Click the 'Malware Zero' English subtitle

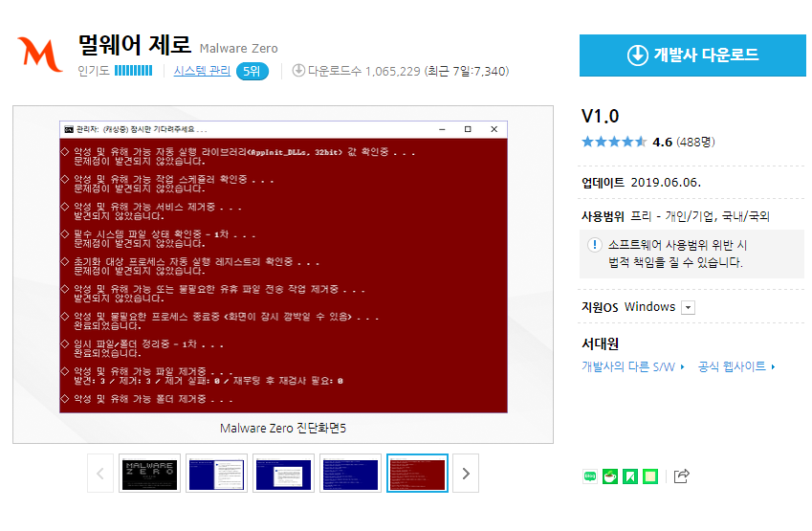click(239, 48)
